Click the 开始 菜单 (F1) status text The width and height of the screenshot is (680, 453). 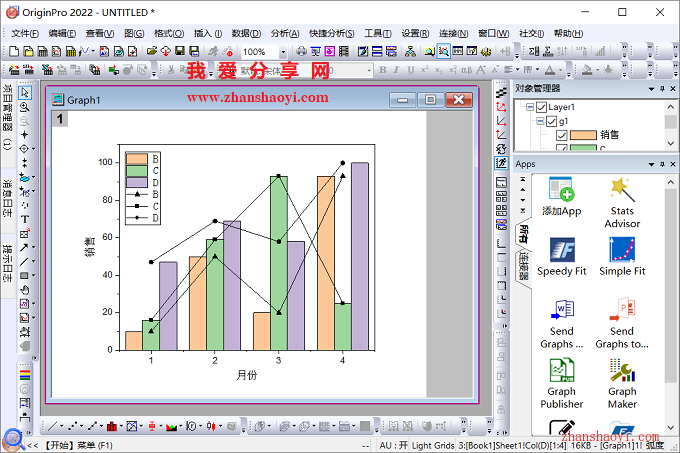[78, 445]
